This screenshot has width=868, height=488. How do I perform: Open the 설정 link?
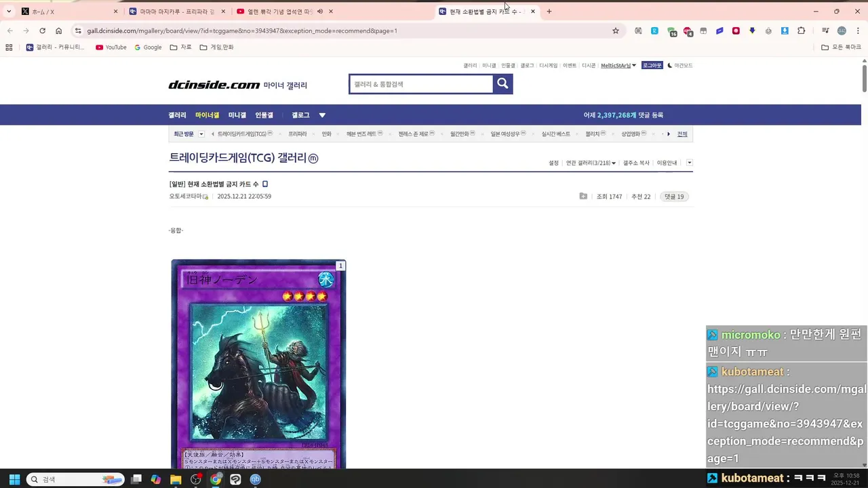click(x=554, y=163)
